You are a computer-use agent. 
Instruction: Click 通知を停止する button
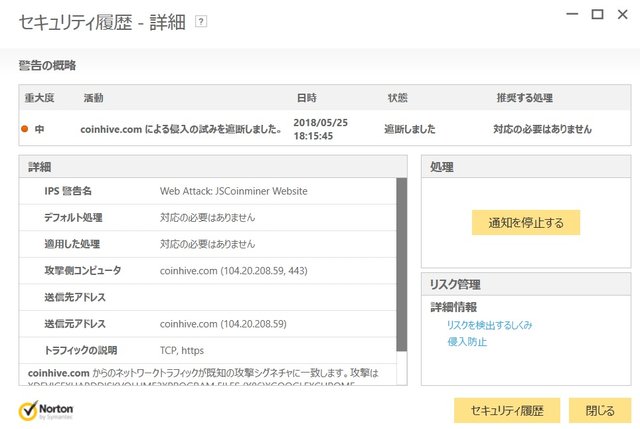(526, 222)
